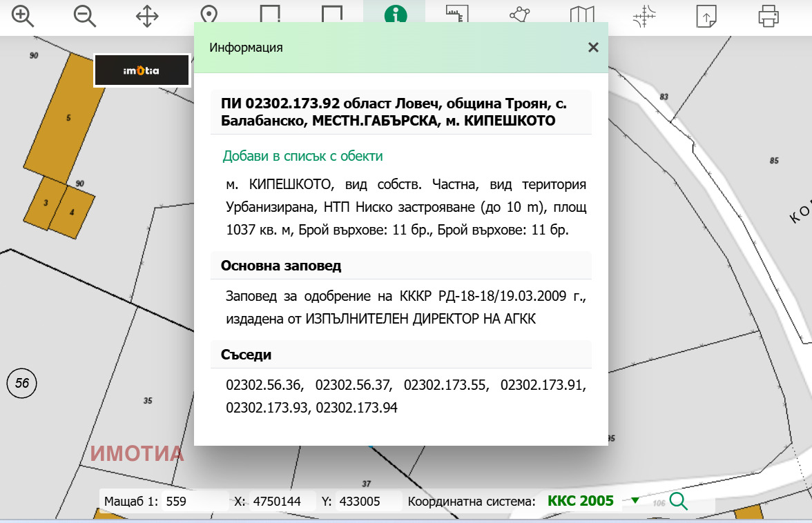Viewport: 812px width, 523px height.
Task: Select the coordinate crosshair tool
Action: tap(644, 15)
